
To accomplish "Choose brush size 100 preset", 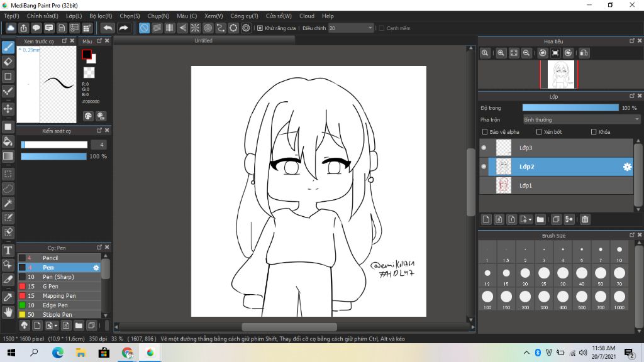I will coord(487,299).
